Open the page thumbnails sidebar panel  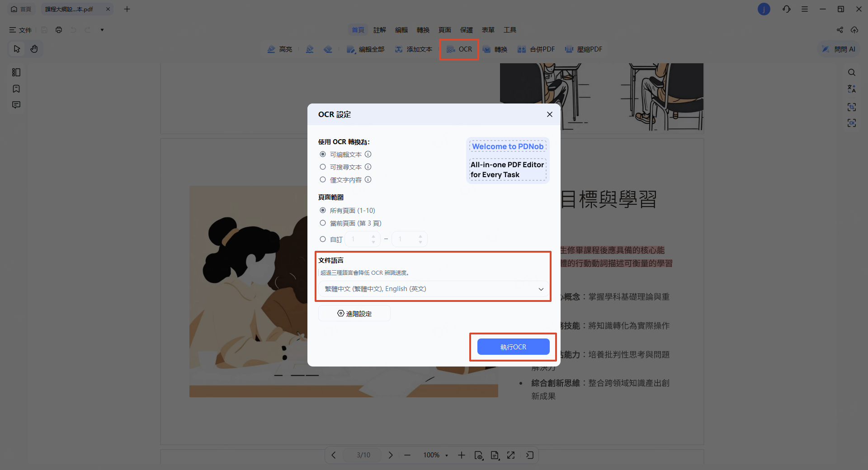click(x=16, y=72)
